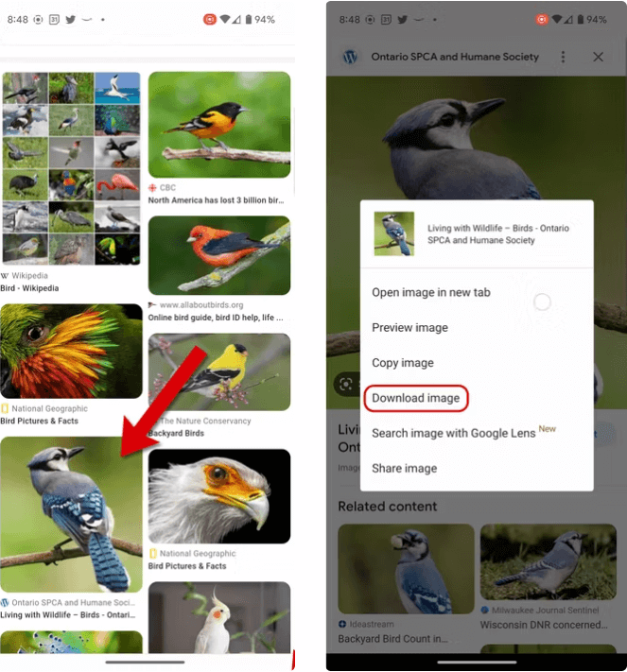The image size is (627, 672).
Task: Open the Wikipedia bird collage thumbnail
Action: pyautogui.click(x=71, y=168)
